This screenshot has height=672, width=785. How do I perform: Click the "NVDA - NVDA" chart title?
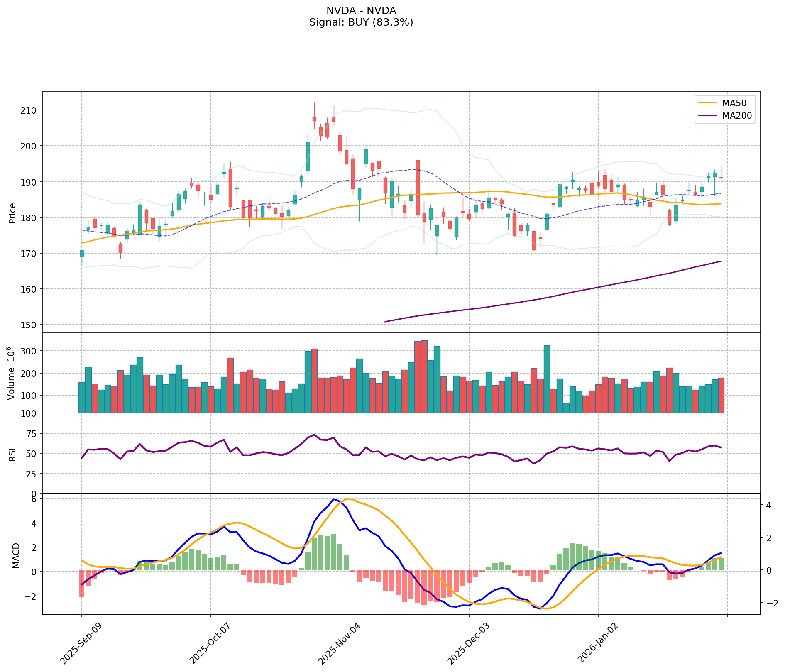[361, 11]
